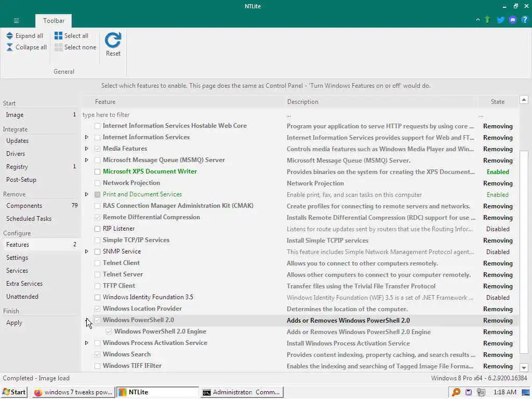532x399 pixels.
Task: Open Settings page in sidebar
Action: pos(41,258)
